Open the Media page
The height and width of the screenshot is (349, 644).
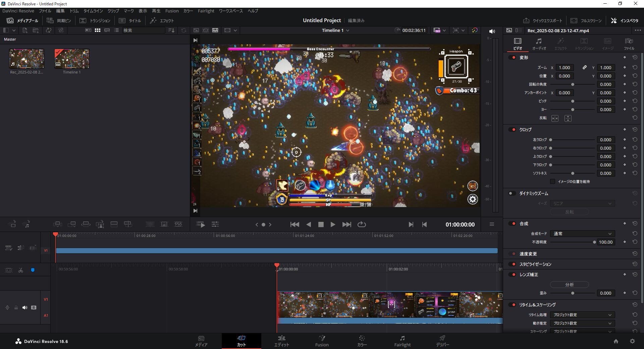[x=201, y=341]
